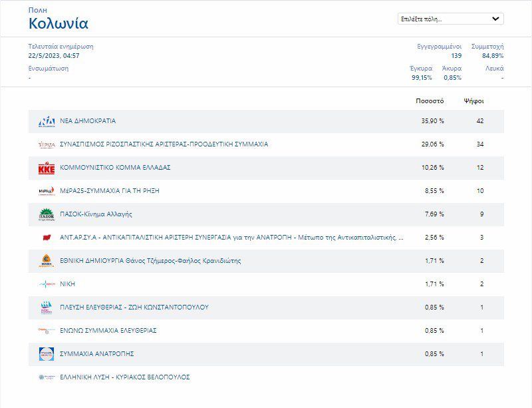Click the Έγκυρα value 99,15%
The width and height of the screenshot is (532, 408).
(x=422, y=78)
